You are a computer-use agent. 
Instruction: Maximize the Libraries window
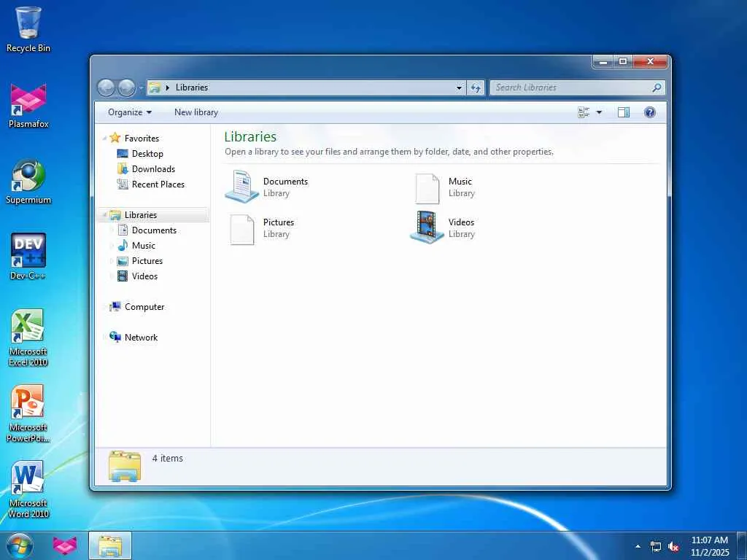(x=623, y=62)
